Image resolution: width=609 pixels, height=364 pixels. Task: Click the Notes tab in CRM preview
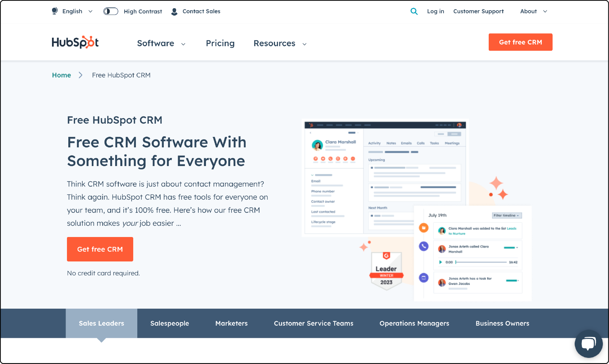(x=391, y=143)
